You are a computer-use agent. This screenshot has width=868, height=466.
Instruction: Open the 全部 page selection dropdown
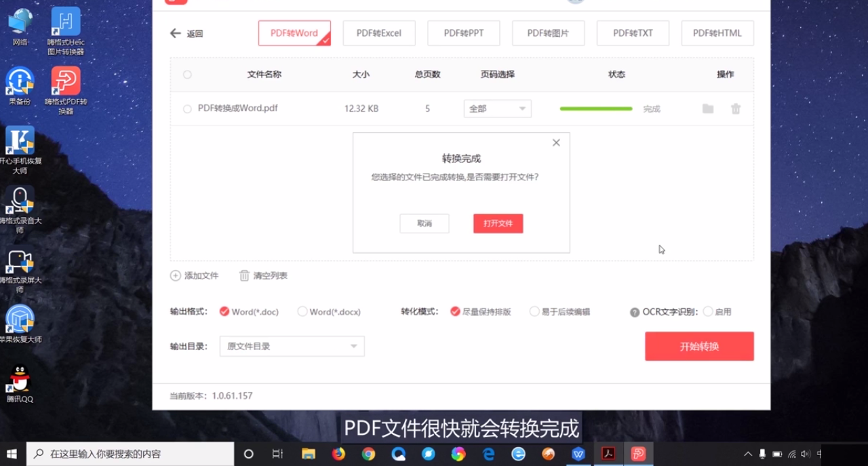[x=497, y=109]
